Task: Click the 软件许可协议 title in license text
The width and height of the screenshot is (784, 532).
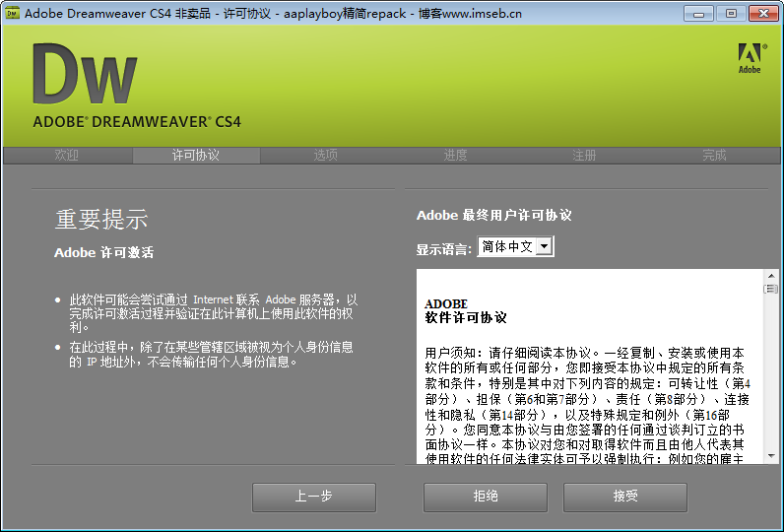Action: [x=466, y=318]
